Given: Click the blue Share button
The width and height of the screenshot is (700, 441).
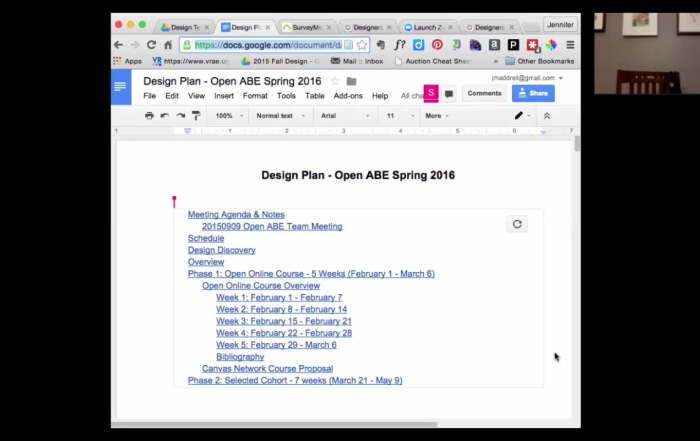Looking at the screenshot, I should [533, 93].
